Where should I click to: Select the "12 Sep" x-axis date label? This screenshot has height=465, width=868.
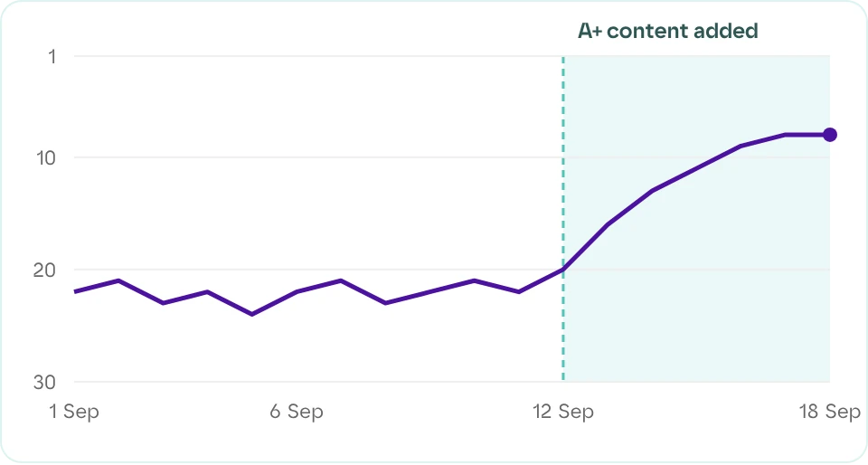[563, 412]
